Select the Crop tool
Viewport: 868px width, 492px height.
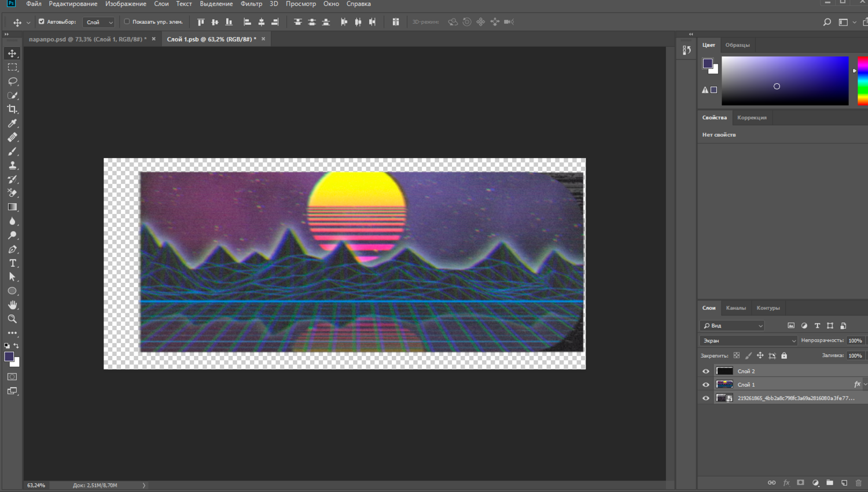(12, 109)
